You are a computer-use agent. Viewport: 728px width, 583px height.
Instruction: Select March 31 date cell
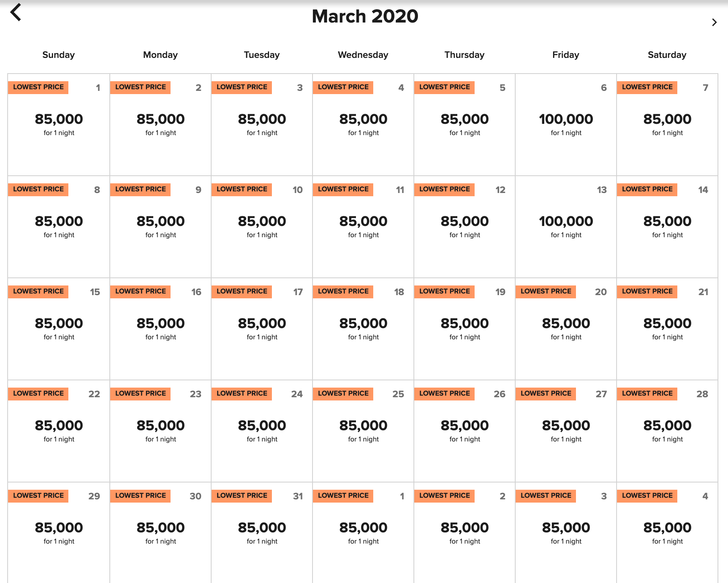pos(262,533)
